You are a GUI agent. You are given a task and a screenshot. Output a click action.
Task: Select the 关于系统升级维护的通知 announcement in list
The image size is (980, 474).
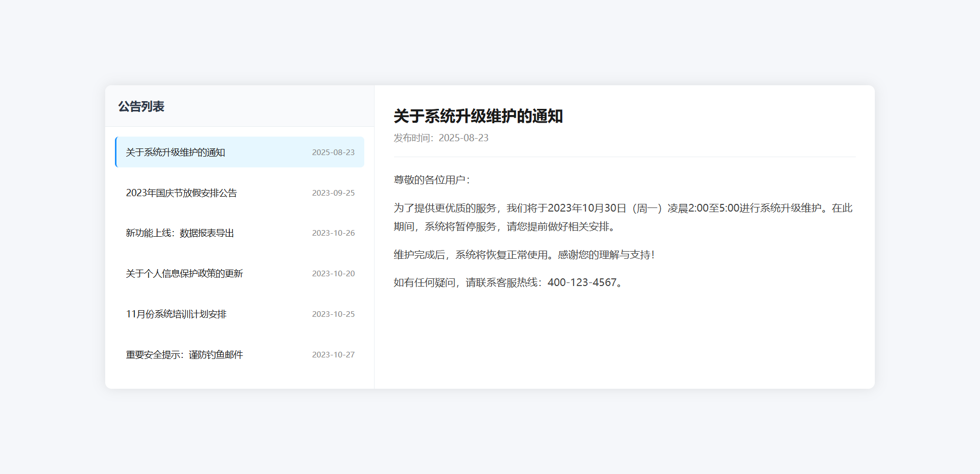(175, 153)
